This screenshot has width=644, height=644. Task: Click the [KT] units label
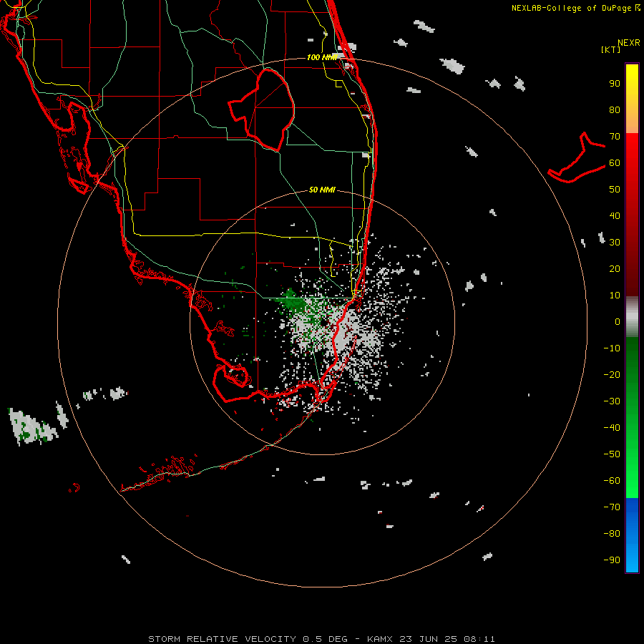[x=610, y=49]
